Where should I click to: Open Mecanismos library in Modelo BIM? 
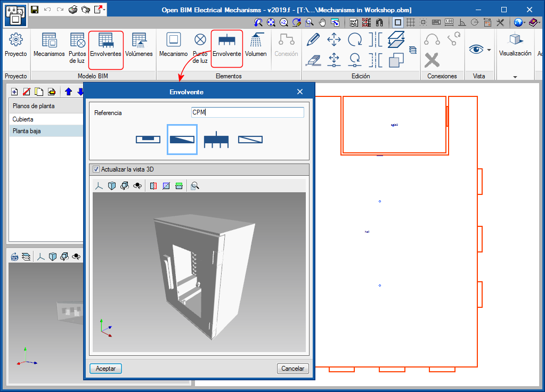pyautogui.click(x=49, y=45)
